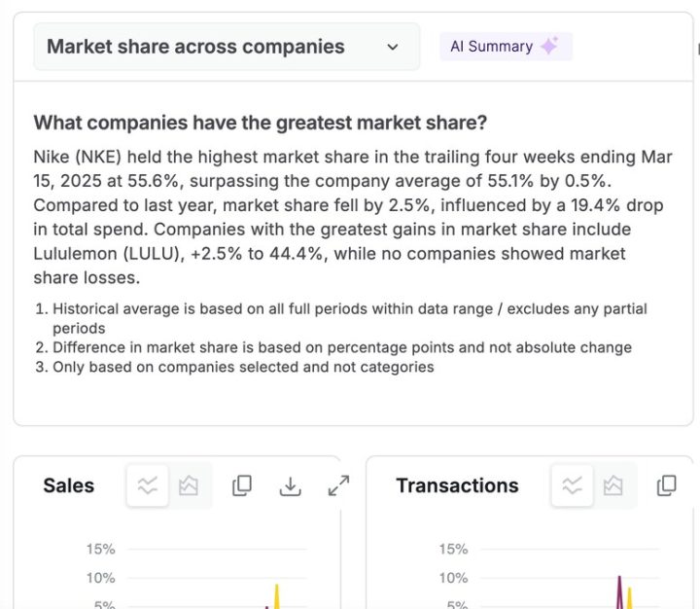The width and height of the screenshot is (700, 609).
Task: Click the Sales panel title
Action: click(x=69, y=485)
